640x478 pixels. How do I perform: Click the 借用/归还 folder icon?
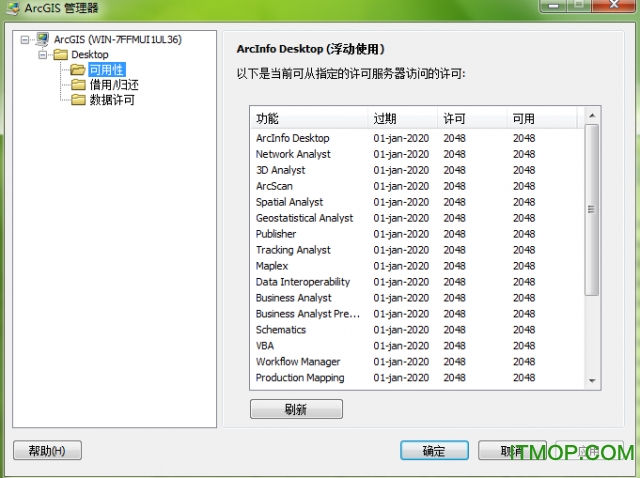pos(78,84)
